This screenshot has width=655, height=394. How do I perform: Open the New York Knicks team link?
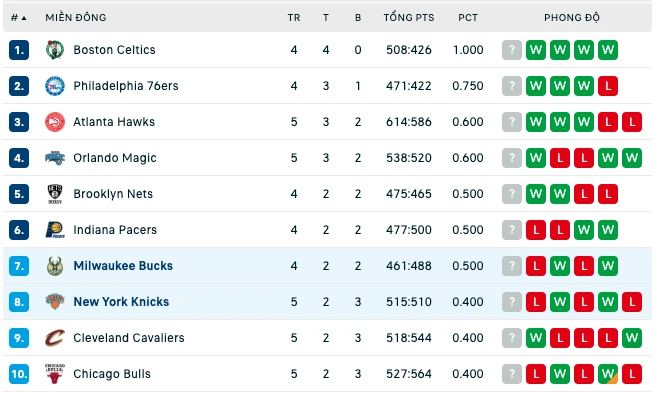pos(121,302)
